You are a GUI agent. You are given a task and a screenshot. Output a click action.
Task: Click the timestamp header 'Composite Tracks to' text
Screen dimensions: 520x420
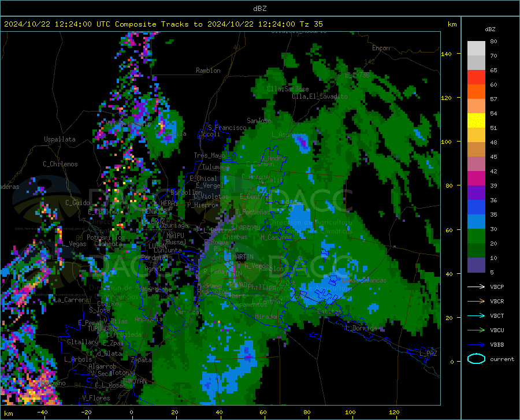[159, 24]
